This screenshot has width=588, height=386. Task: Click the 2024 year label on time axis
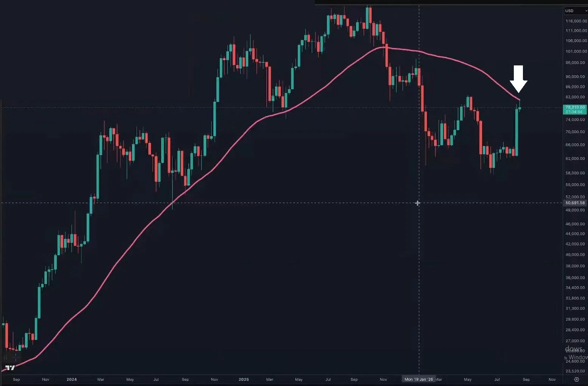click(x=72, y=379)
